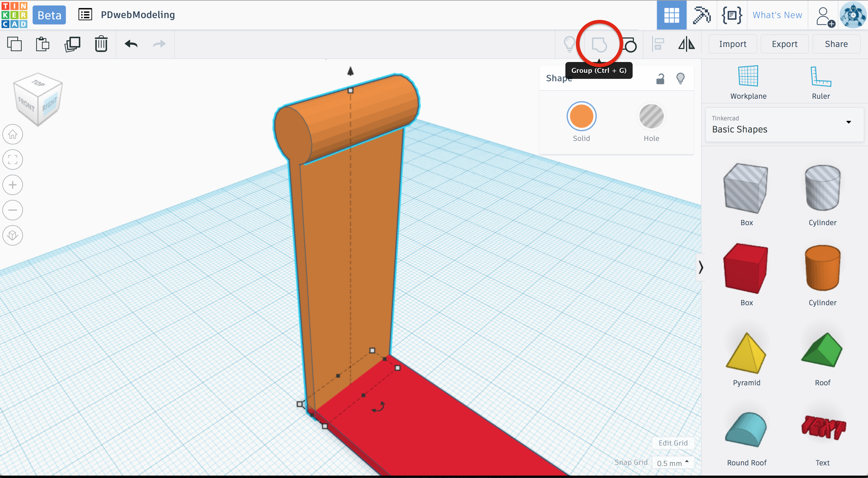Click the Duplicate icon
The image size is (868, 478).
click(72, 44)
